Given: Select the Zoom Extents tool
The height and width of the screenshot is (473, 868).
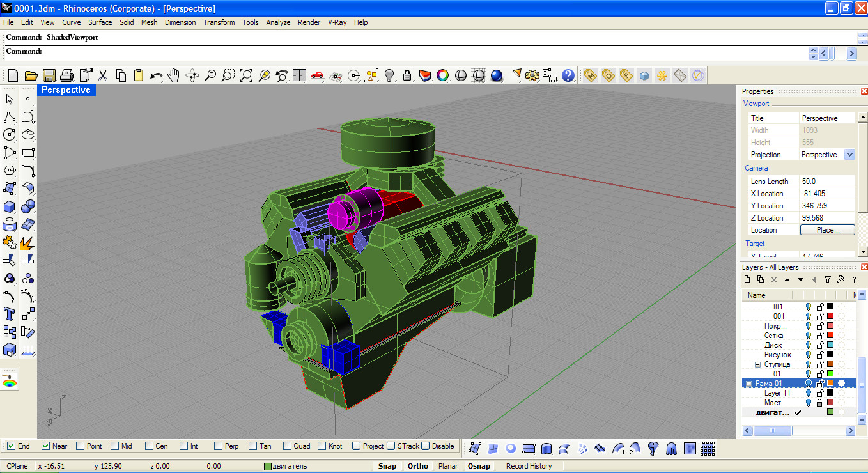Looking at the screenshot, I should pos(246,75).
